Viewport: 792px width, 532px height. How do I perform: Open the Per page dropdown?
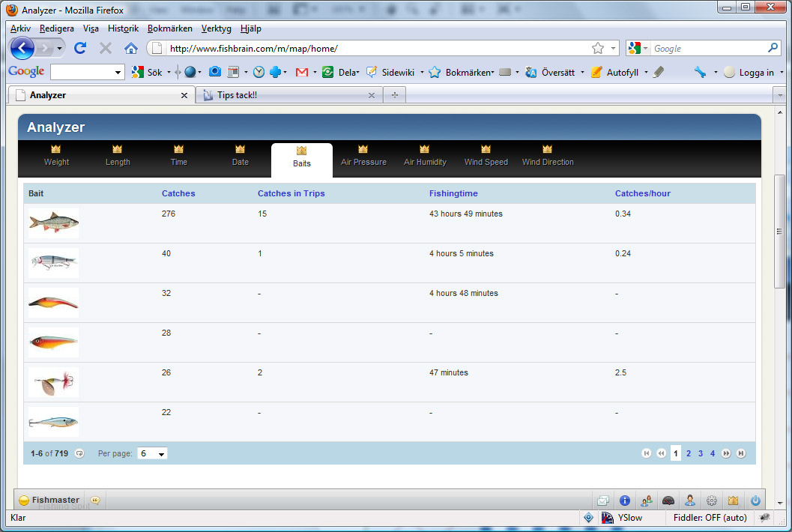(153, 453)
